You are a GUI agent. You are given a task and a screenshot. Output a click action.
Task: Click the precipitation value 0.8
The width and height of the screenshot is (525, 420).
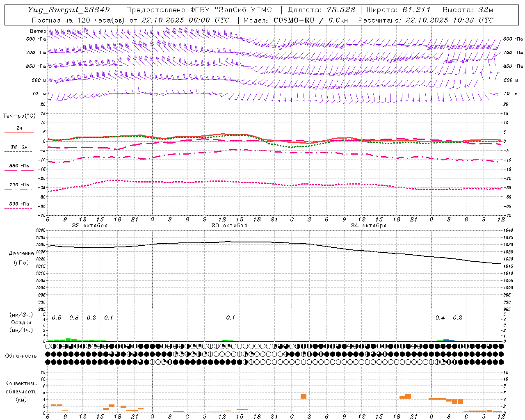pyautogui.click(x=74, y=318)
